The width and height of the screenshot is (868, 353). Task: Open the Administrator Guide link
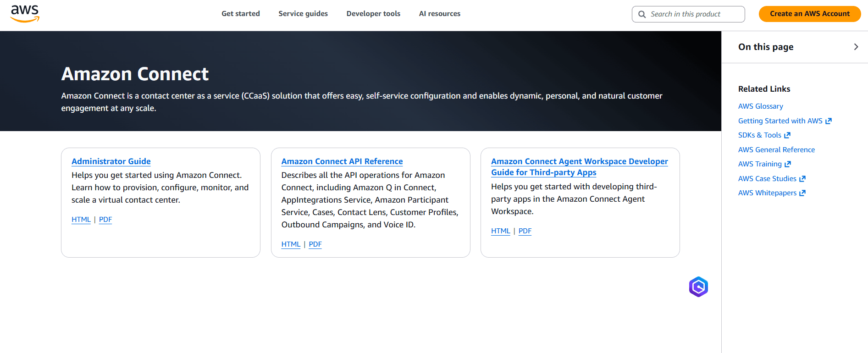pyautogui.click(x=111, y=161)
